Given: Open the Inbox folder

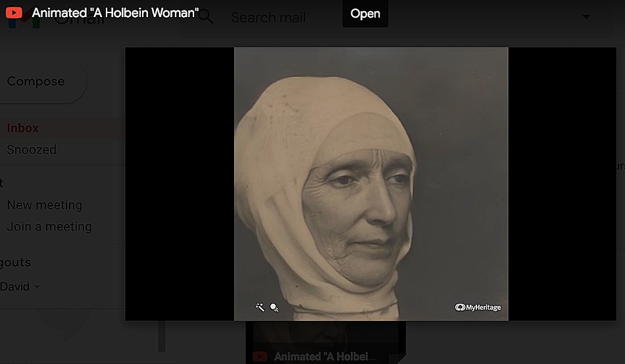Looking at the screenshot, I should (23, 128).
